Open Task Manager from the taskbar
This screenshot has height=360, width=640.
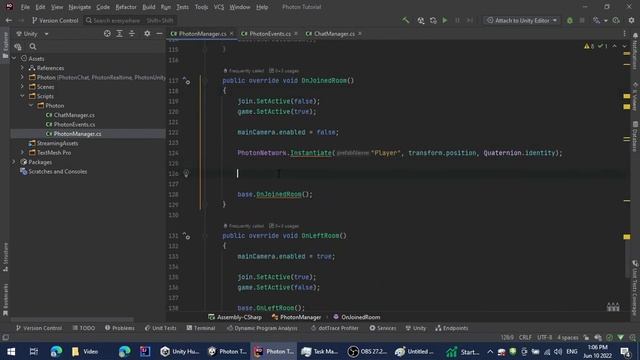(x=320, y=351)
